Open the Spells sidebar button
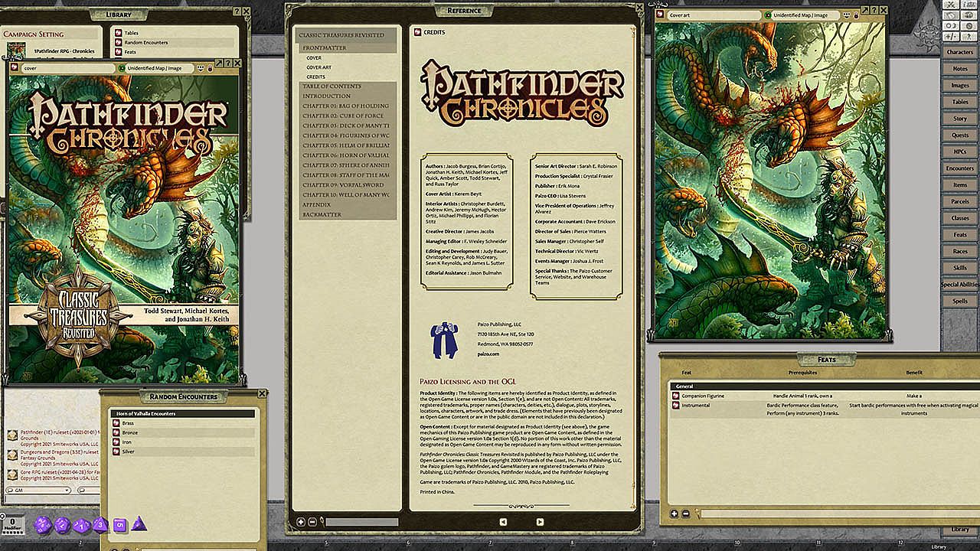 click(960, 301)
